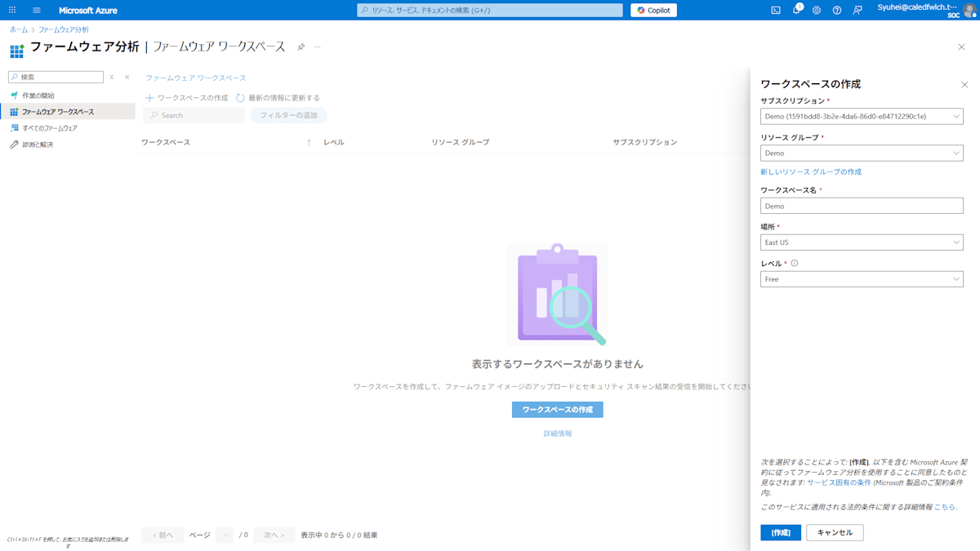Screen dimensions: 980x551
Task: Click ファームウェア ワークスペース breadcrumb in content
Action: click(x=195, y=78)
